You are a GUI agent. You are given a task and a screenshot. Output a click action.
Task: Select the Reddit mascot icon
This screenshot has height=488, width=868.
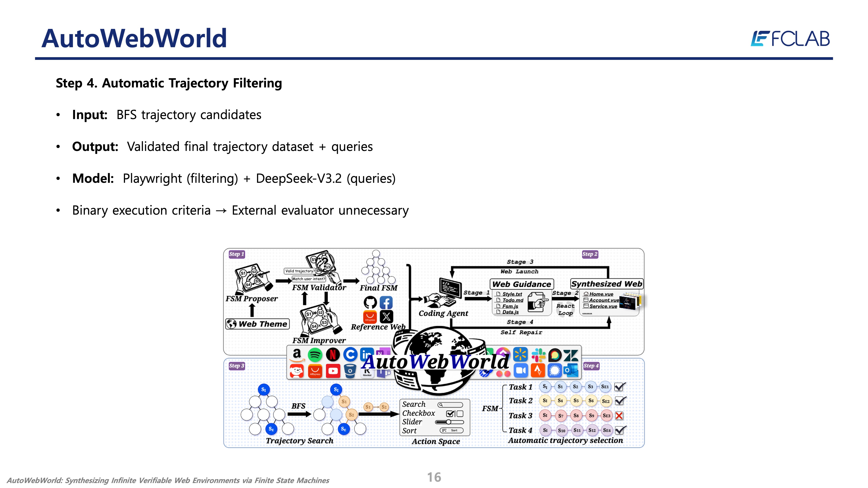[297, 371]
